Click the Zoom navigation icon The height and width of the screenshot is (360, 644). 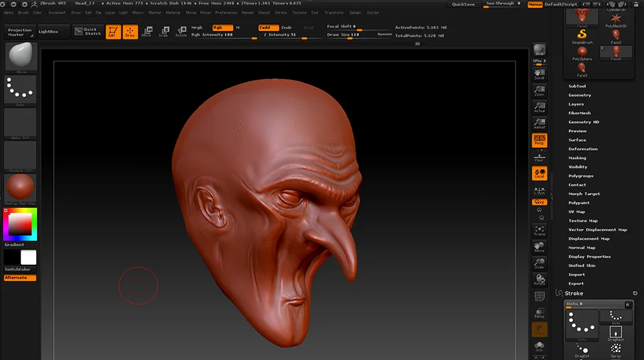click(x=539, y=91)
